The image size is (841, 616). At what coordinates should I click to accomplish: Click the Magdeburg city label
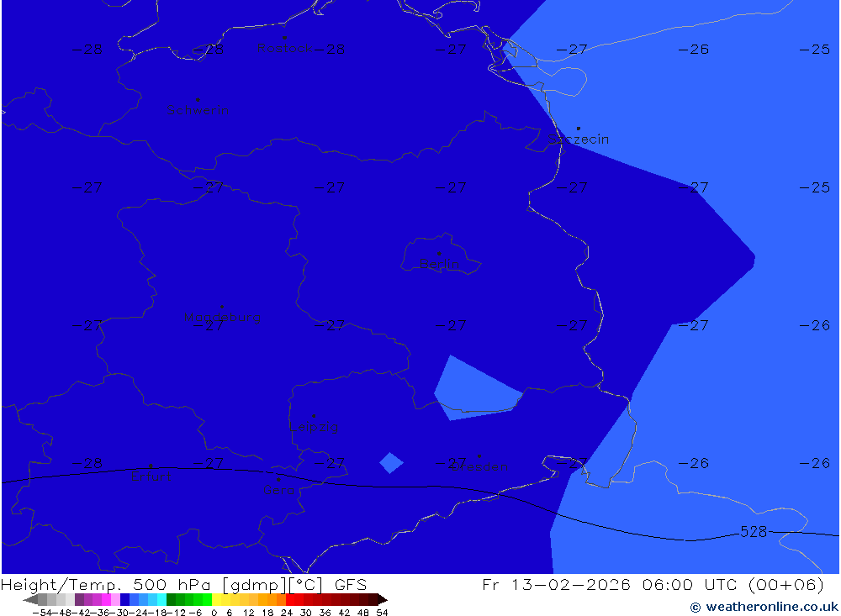pyautogui.click(x=222, y=317)
